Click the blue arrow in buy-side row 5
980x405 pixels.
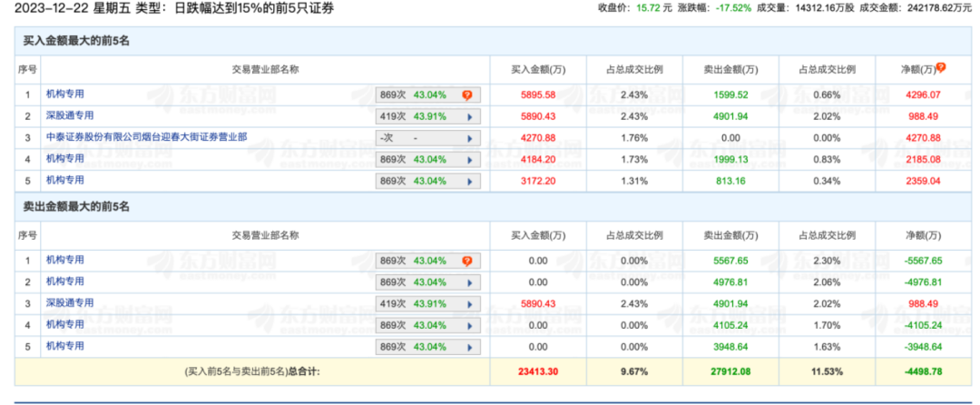(469, 181)
